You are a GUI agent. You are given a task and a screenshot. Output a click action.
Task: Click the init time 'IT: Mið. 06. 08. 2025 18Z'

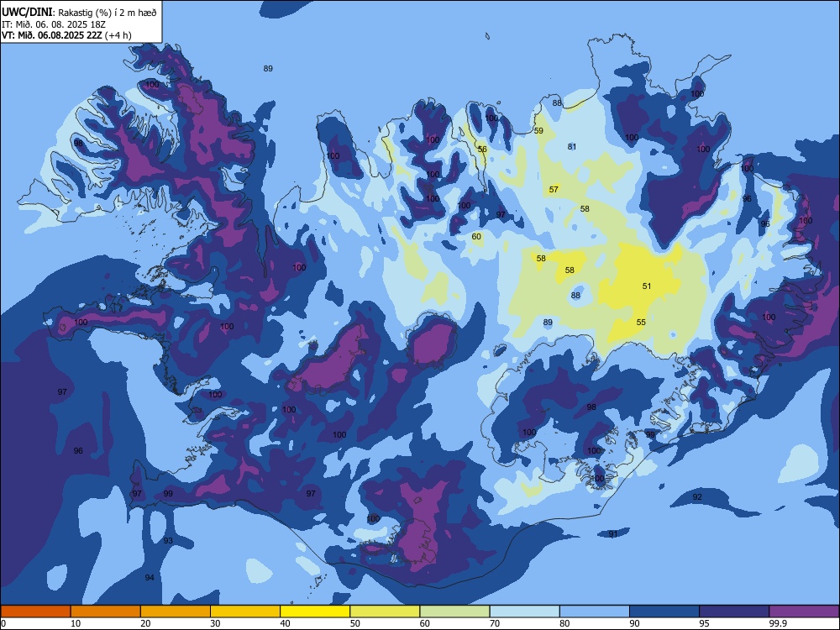[53, 24]
